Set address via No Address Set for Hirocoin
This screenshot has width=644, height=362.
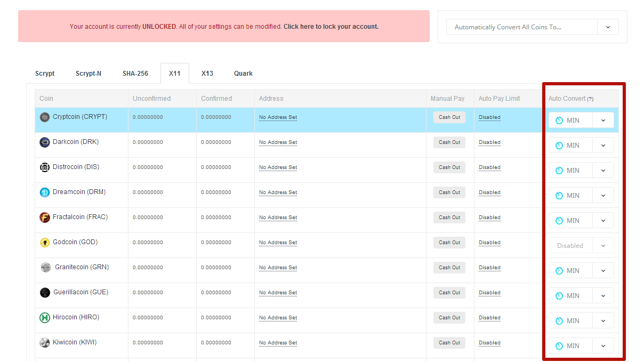tap(278, 318)
